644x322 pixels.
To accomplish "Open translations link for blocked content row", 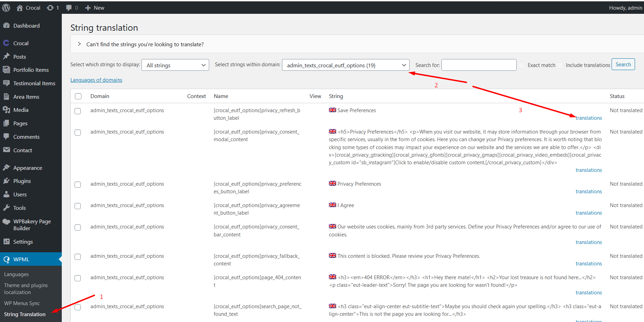I will 589,264.
